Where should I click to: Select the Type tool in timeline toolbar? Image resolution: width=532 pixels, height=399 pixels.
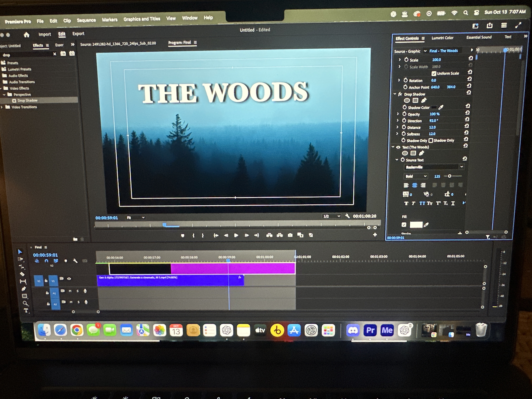click(26, 310)
